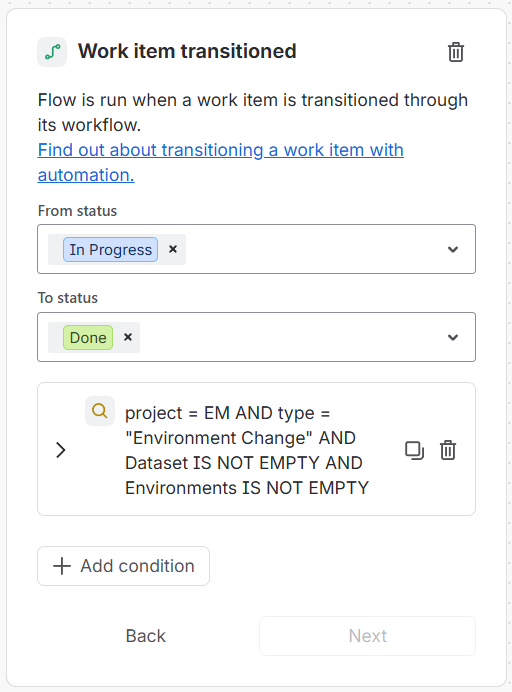Select the In Progress status chip
512x692 pixels.
click(x=110, y=249)
